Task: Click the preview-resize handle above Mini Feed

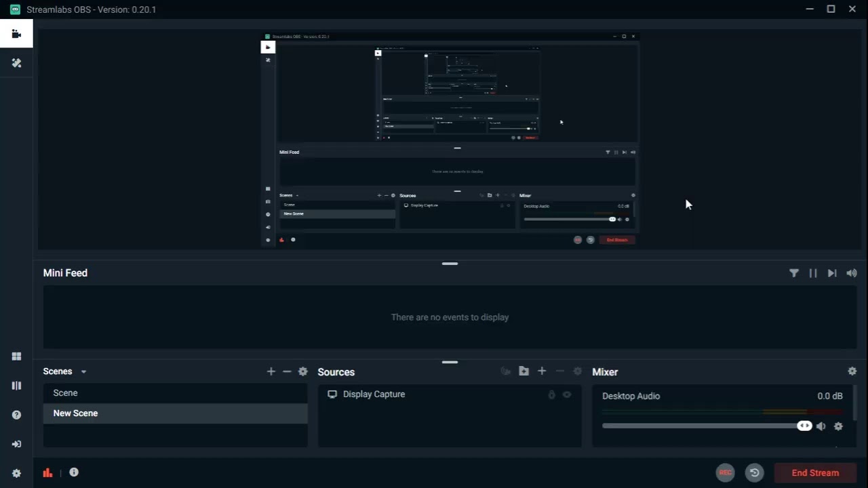Action: coord(450,264)
